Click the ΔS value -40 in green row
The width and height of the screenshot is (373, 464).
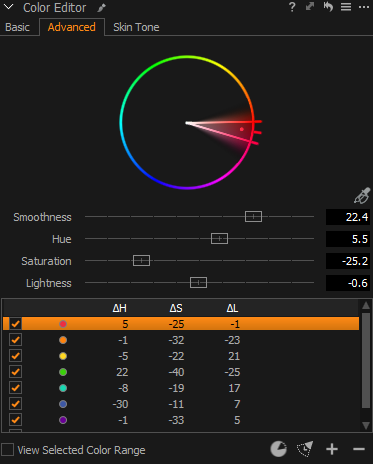tap(176, 372)
